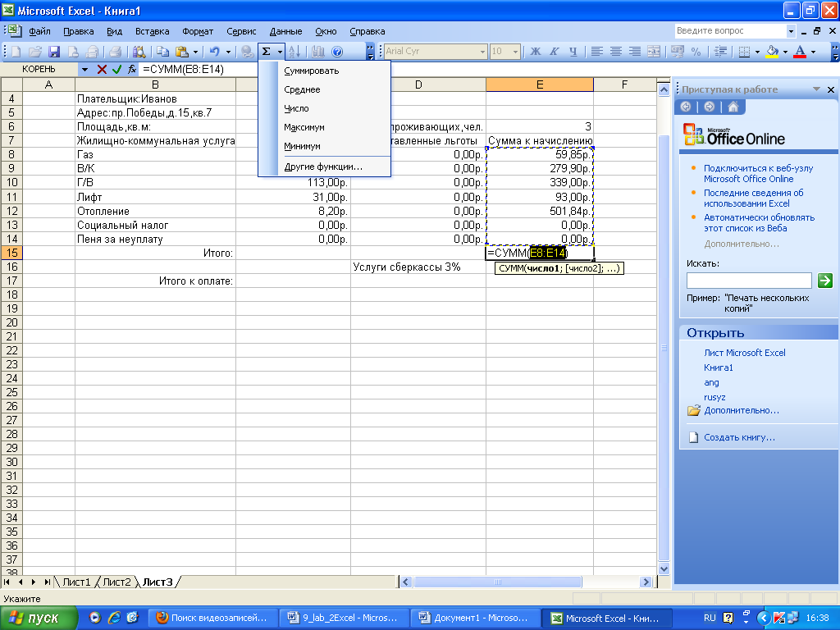Apply red font color
The height and width of the screenshot is (630, 840).
coord(800,52)
